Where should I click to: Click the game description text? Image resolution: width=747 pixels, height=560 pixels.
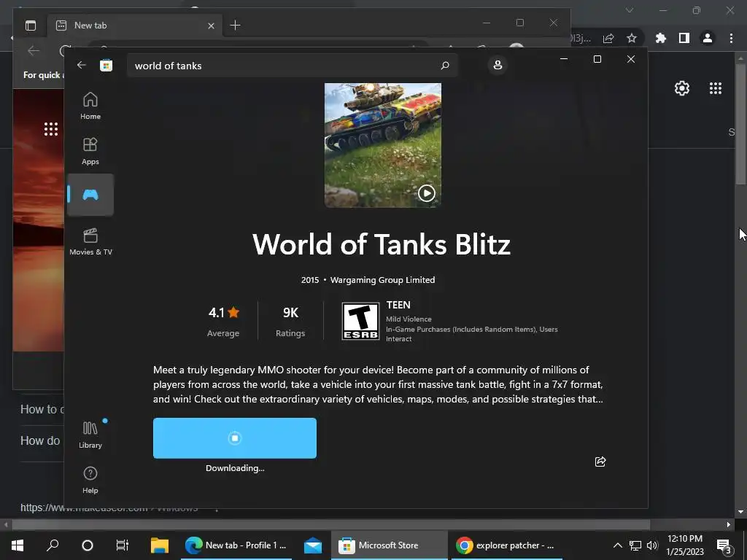coord(379,384)
